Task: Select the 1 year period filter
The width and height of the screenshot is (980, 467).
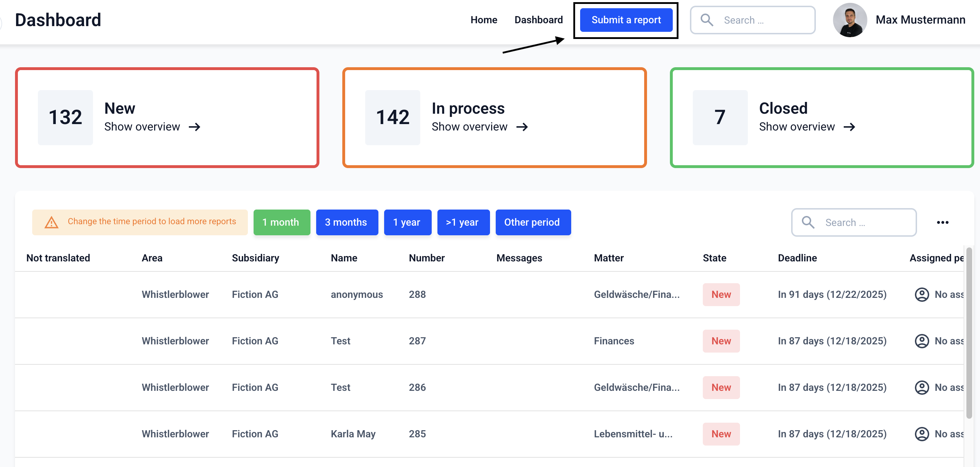Action: (407, 222)
